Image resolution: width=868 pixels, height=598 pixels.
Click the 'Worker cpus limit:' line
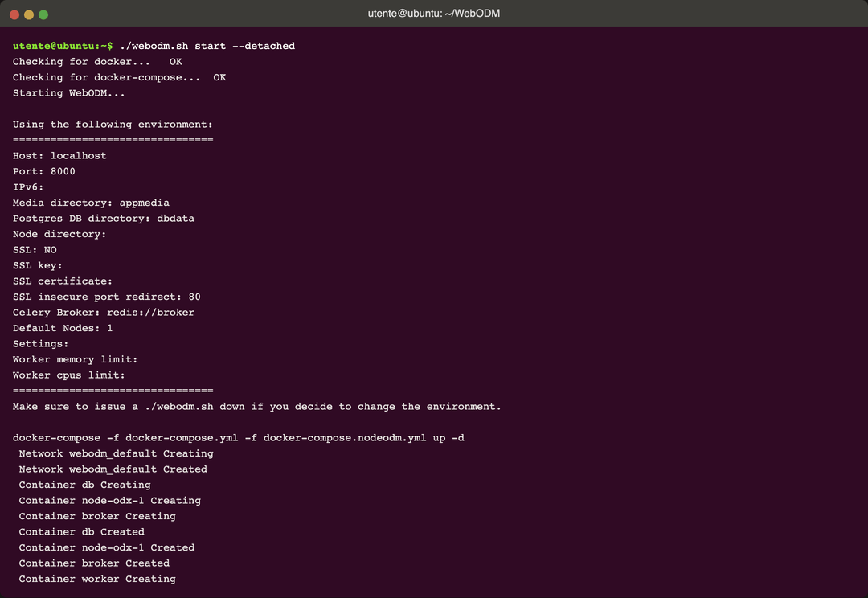click(x=68, y=375)
